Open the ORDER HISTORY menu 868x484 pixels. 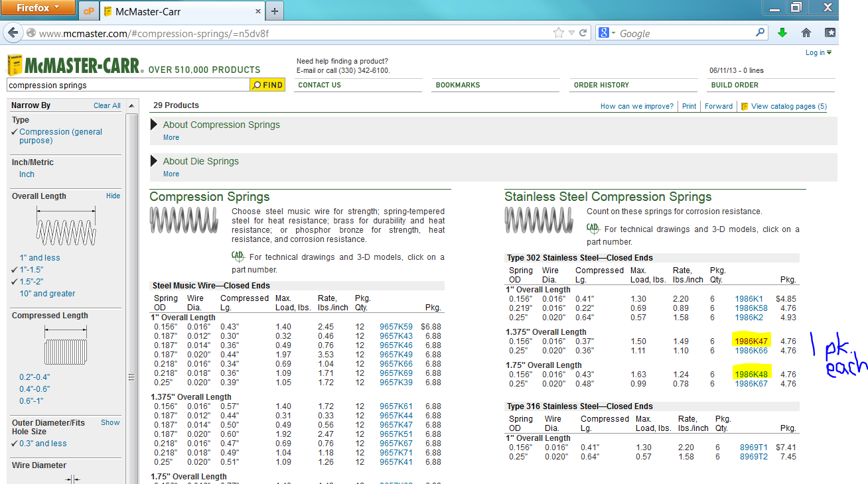(601, 85)
